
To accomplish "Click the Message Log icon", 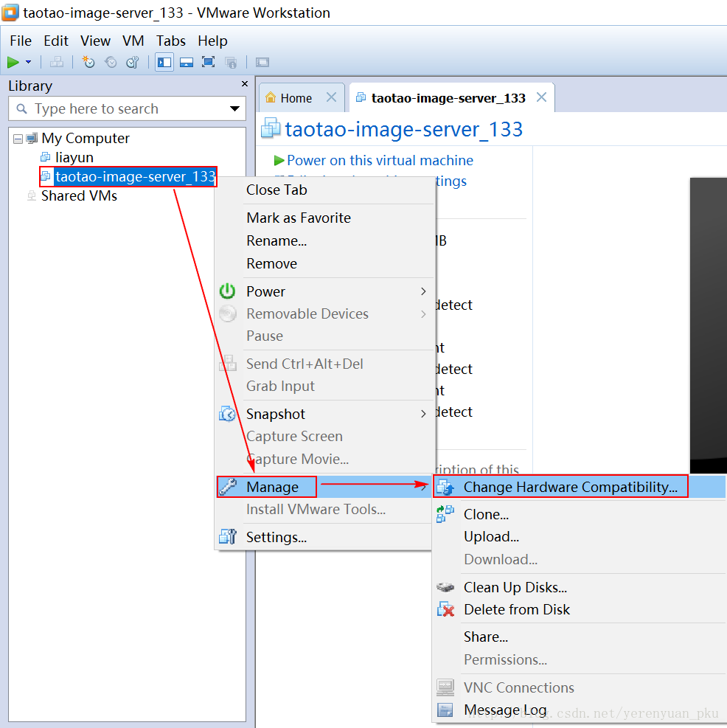I will [445, 710].
